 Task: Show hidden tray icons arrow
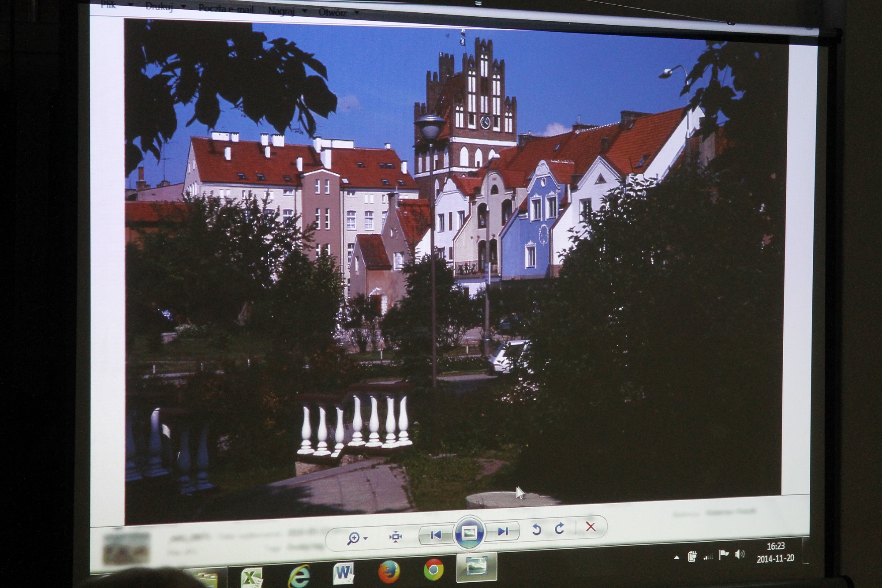point(676,558)
